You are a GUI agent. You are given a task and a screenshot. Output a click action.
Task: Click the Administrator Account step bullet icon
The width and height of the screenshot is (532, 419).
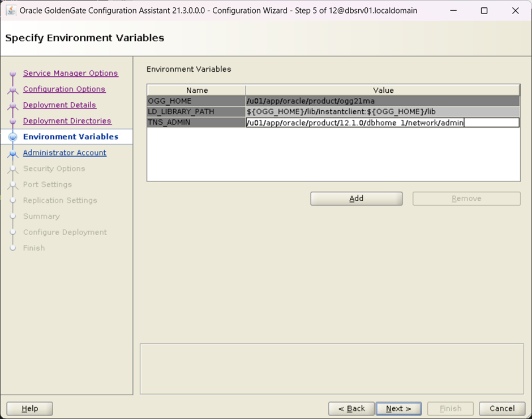point(13,153)
